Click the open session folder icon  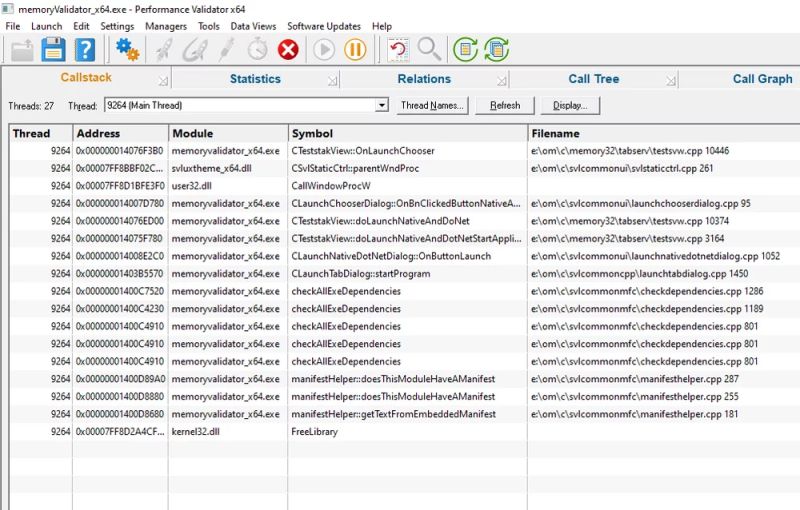pyautogui.click(x=22, y=50)
